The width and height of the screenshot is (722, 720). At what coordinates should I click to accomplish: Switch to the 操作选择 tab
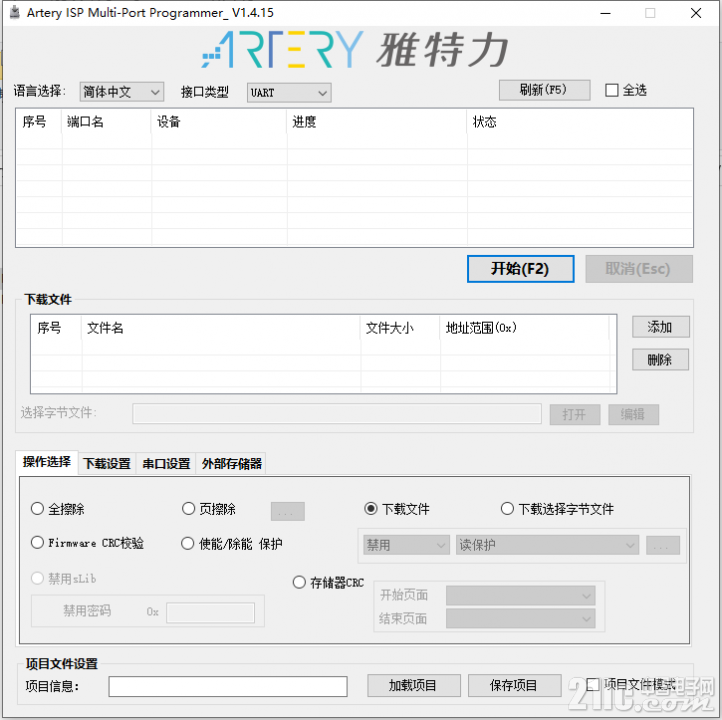47,462
